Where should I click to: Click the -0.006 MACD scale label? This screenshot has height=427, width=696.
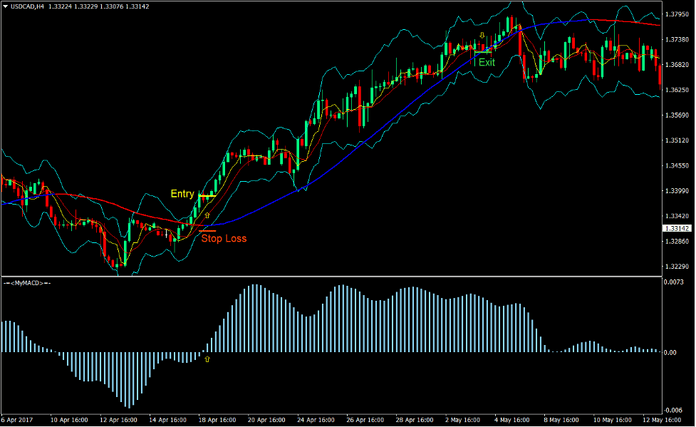673,410
